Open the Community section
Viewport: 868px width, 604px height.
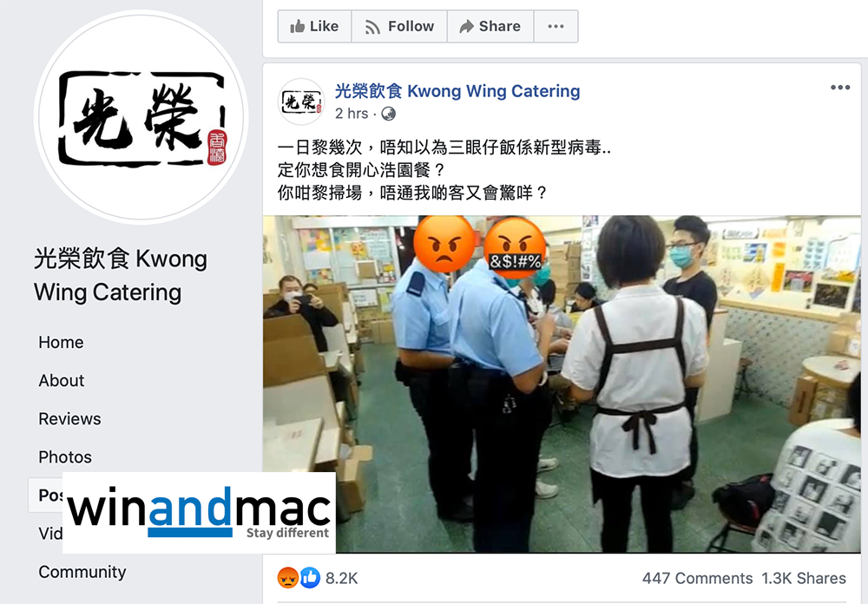82,571
